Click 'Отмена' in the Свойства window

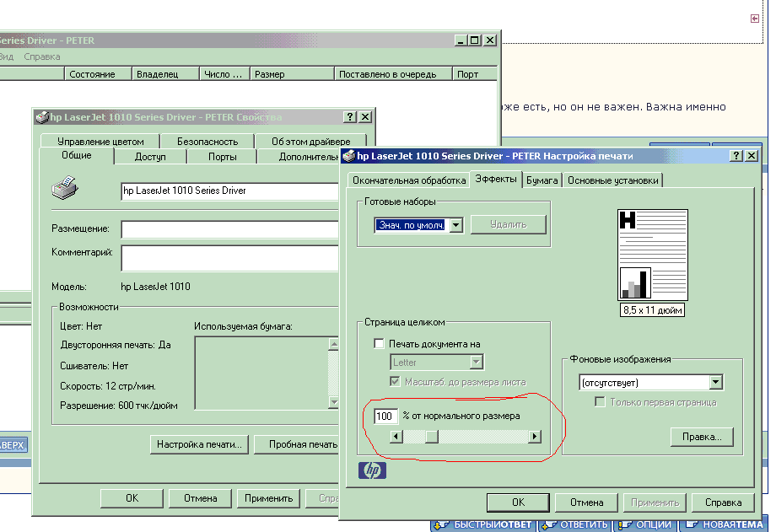(201, 498)
